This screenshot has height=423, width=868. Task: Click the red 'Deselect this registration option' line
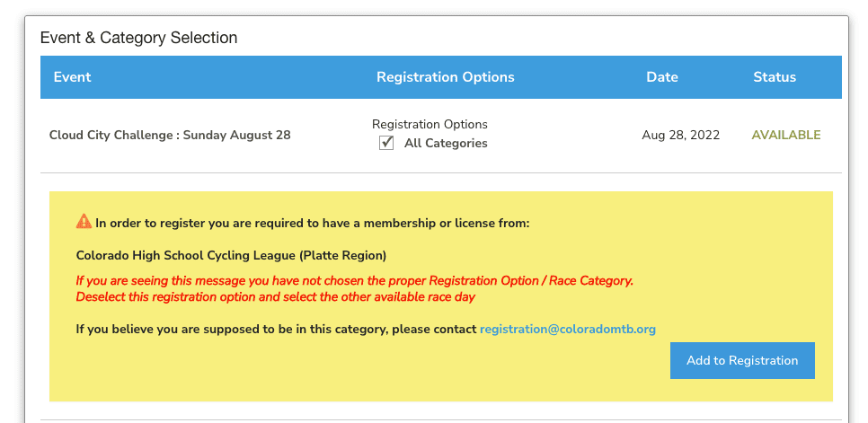pos(276,297)
